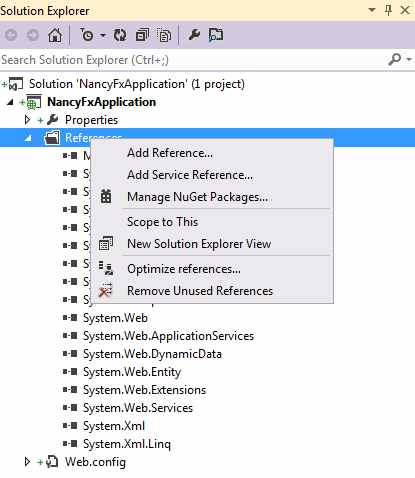Click the Back navigation arrow
This screenshot has width=415, height=478.
11,35
